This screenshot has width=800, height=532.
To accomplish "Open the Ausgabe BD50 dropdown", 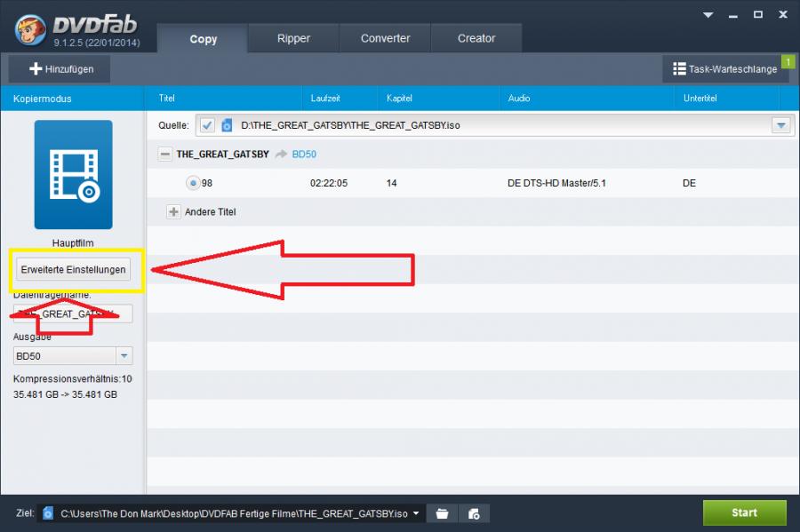I will pos(124,356).
